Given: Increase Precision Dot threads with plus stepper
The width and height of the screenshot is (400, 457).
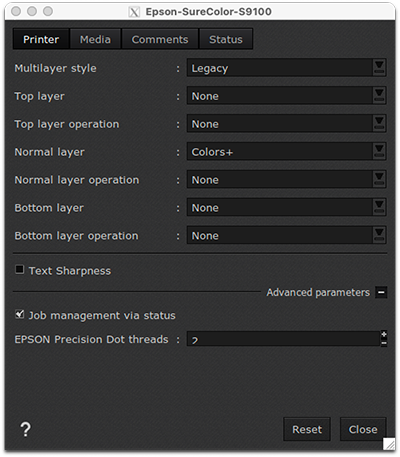Looking at the screenshot, I should [384, 334].
